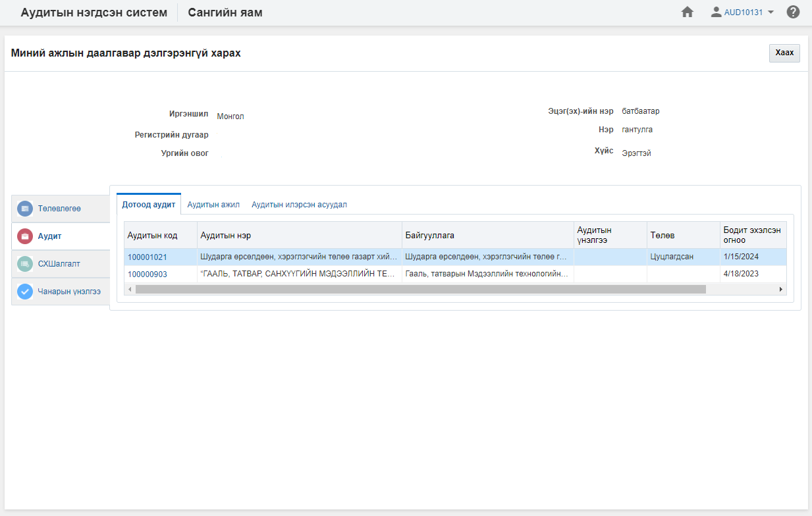
Task: Open the Аудитын илэрсэн асуудал tab
Action: [x=299, y=205]
